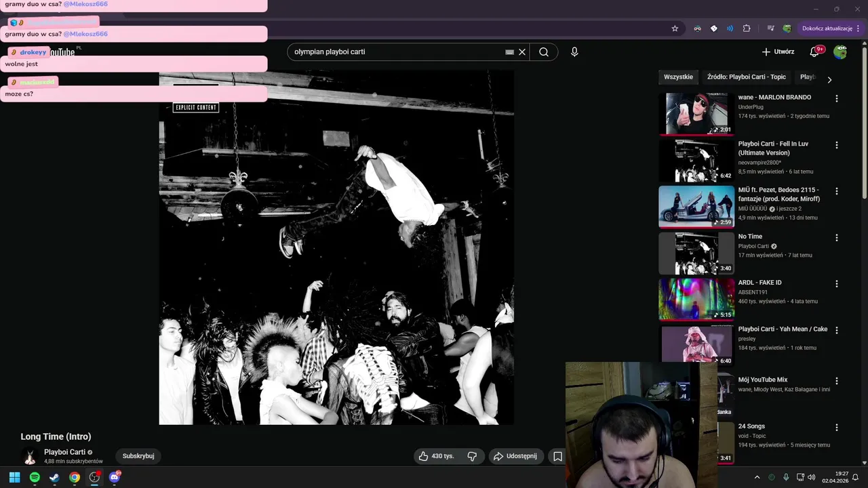Click the Udostępnij share button

click(515, 456)
